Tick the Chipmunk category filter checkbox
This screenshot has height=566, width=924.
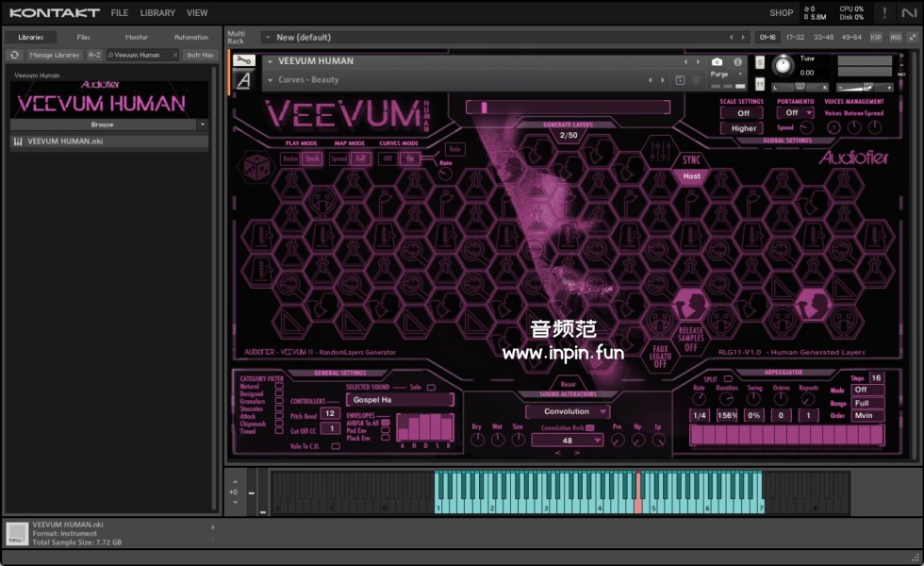279,424
